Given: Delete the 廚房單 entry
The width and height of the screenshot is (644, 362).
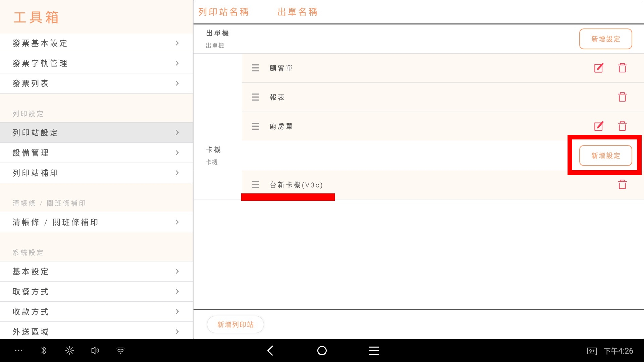Looking at the screenshot, I should click(622, 126).
